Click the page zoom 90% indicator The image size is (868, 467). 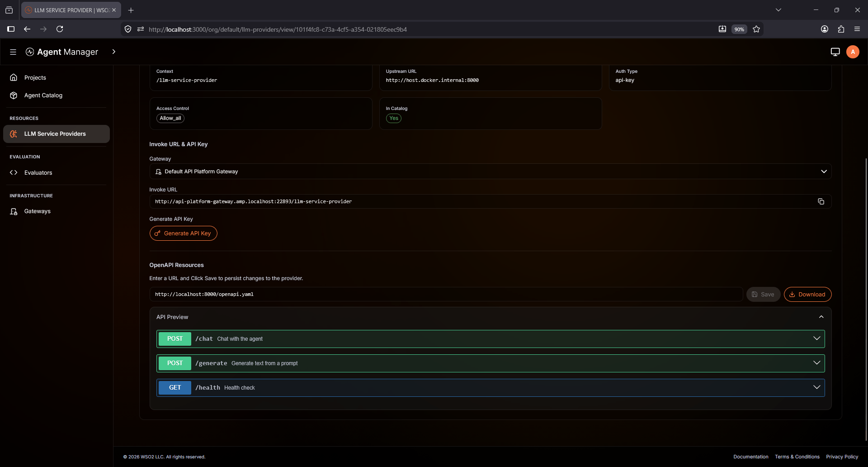click(739, 29)
